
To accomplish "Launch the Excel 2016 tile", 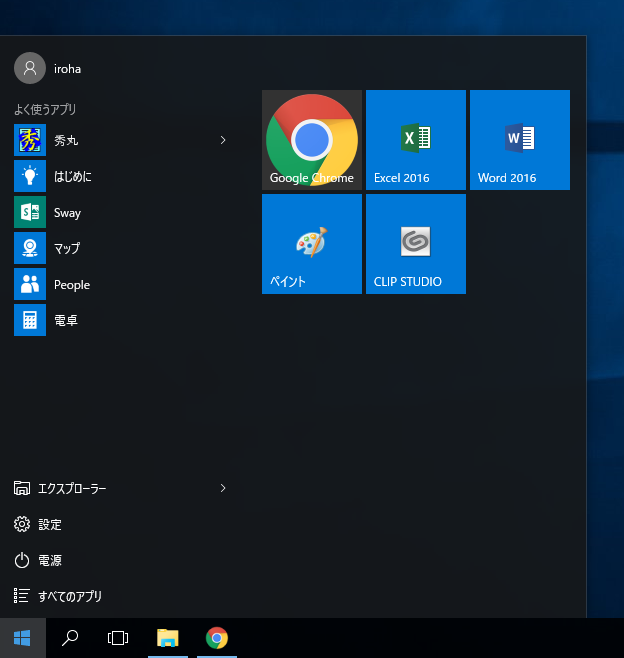I will point(416,140).
